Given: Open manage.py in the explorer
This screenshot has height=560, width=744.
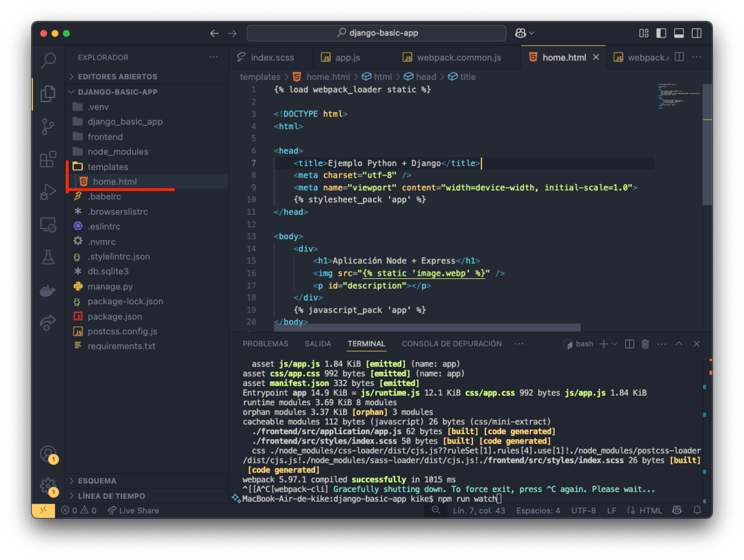Looking at the screenshot, I should [x=146, y=286].
